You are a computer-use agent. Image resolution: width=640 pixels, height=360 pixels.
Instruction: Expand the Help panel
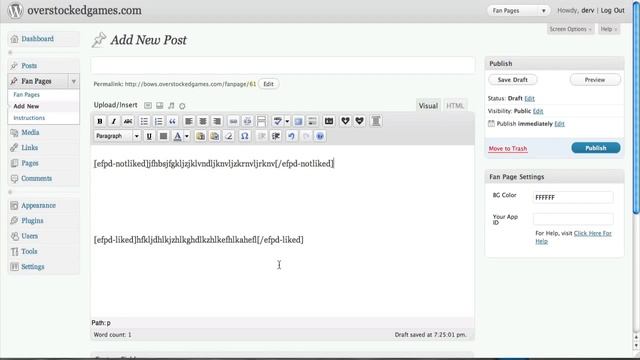pos(609,29)
